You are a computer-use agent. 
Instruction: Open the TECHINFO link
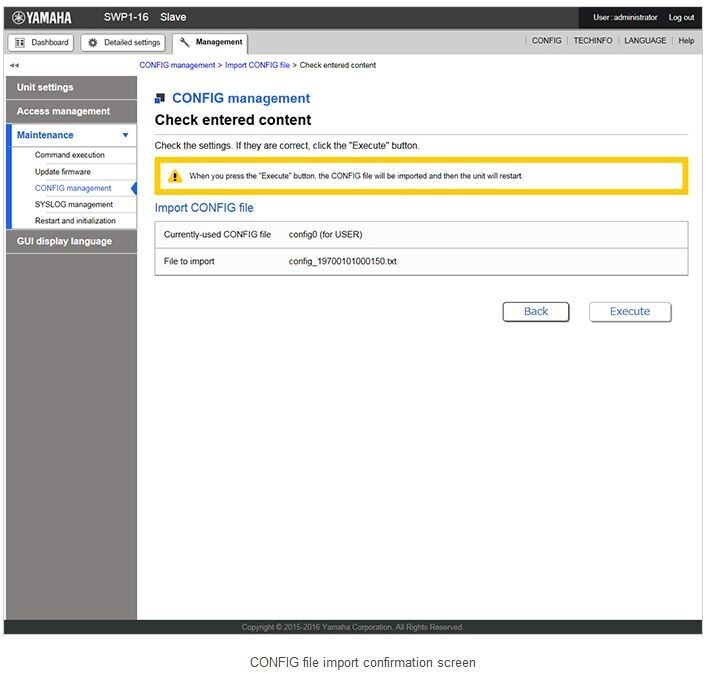(593, 41)
